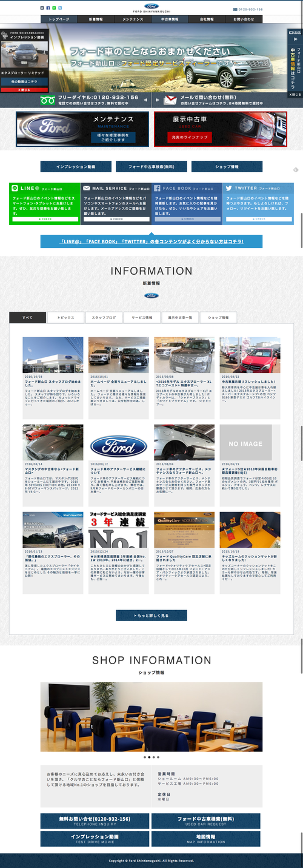Select the third slideshow pagination dot
Screen dimensions: 303x868
[154, 757]
